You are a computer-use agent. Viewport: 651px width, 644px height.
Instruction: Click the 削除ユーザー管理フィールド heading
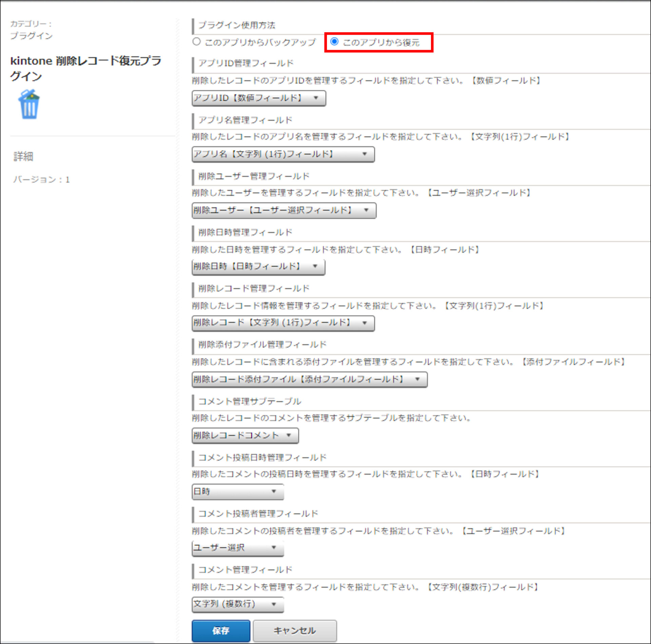(254, 176)
